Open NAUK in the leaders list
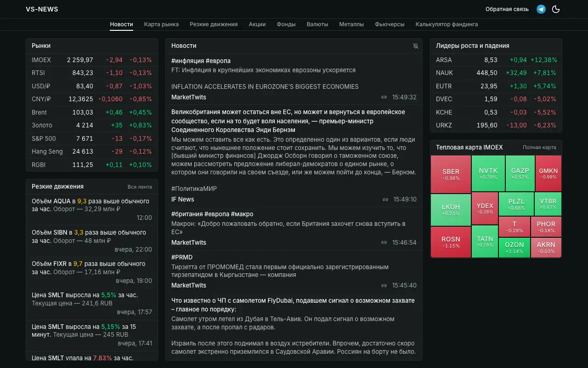Image resolution: width=588 pixels, height=368 pixels. click(x=496, y=73)
